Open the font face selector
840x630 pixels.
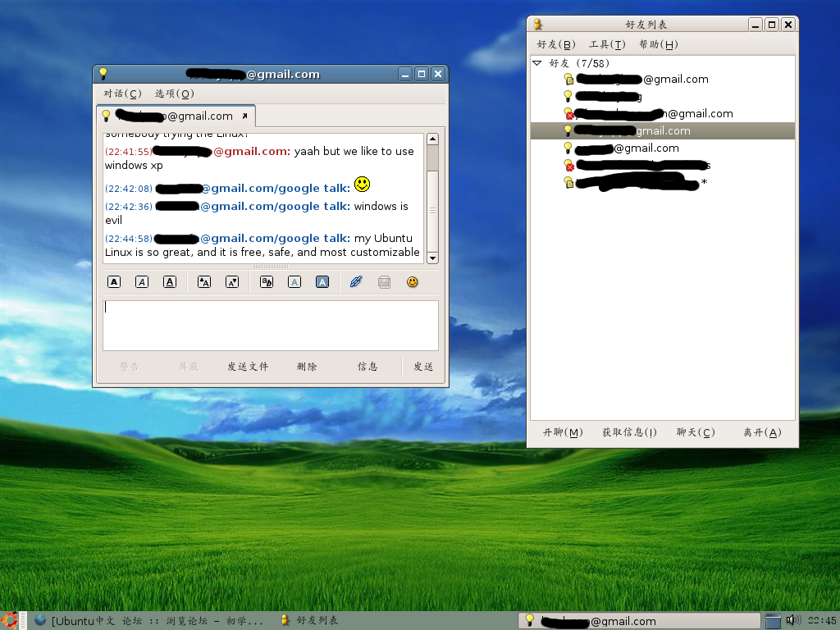[x=267, y=282]
